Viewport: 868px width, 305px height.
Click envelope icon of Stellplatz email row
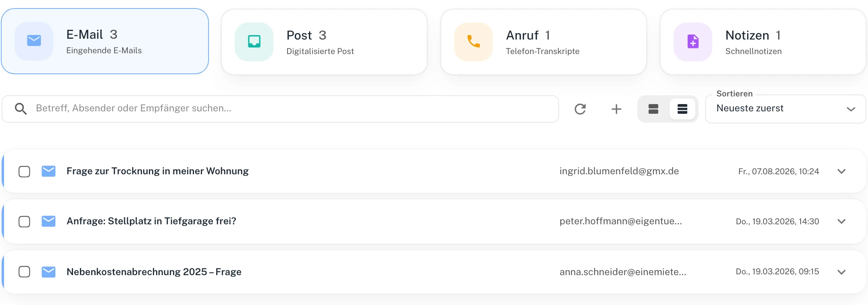[x=48, y=221]
